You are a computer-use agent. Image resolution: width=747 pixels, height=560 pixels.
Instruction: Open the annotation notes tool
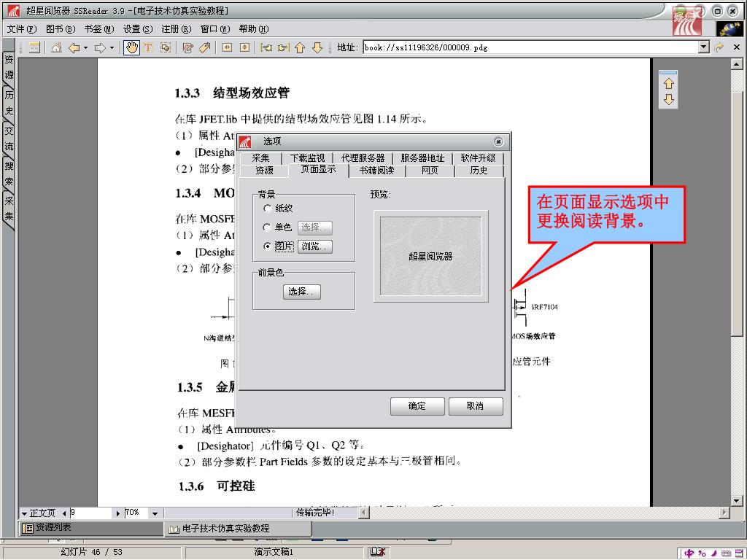tap(187, 47)
